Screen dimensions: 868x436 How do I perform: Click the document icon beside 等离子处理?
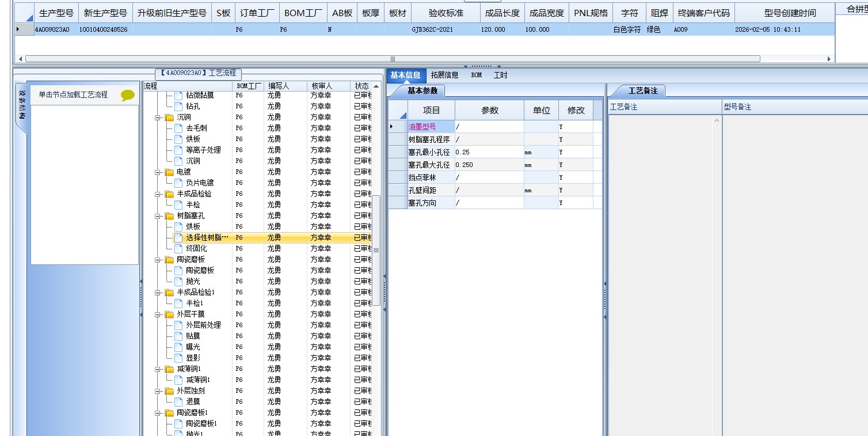pos(178,150)
